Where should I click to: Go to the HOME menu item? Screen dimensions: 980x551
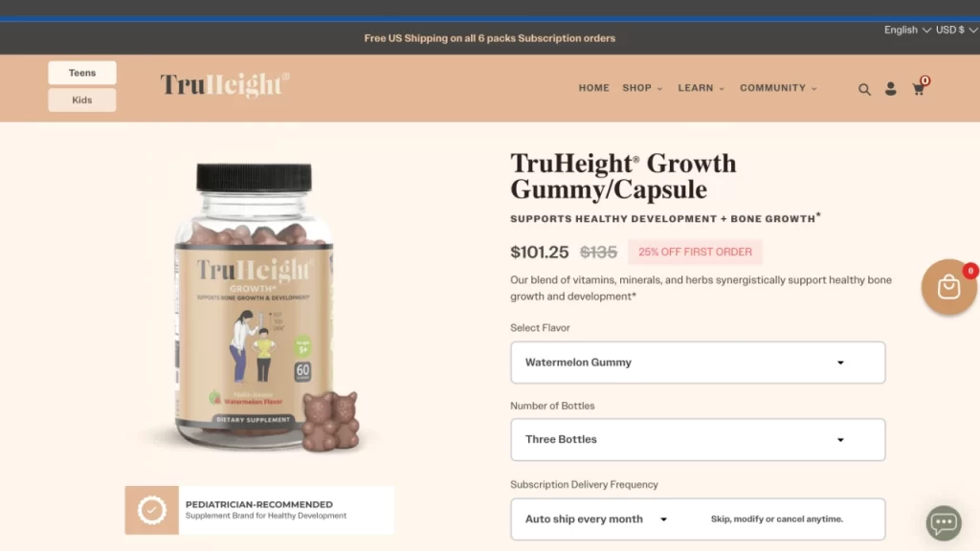[593, 88]
